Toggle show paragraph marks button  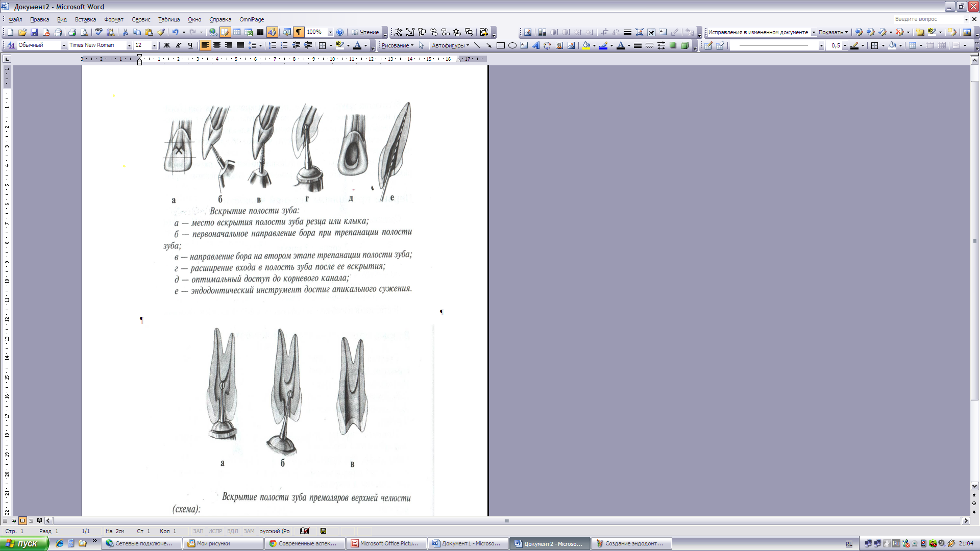299,32
